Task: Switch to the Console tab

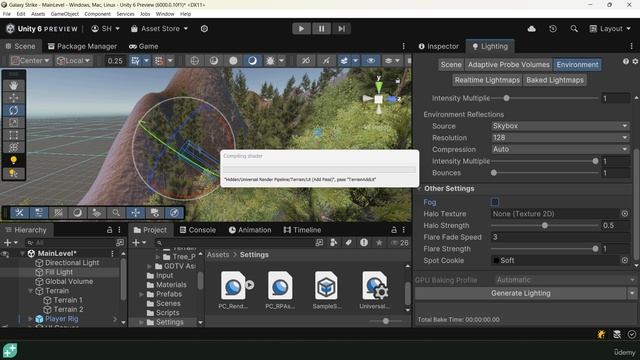Action: tap(198, 230)
